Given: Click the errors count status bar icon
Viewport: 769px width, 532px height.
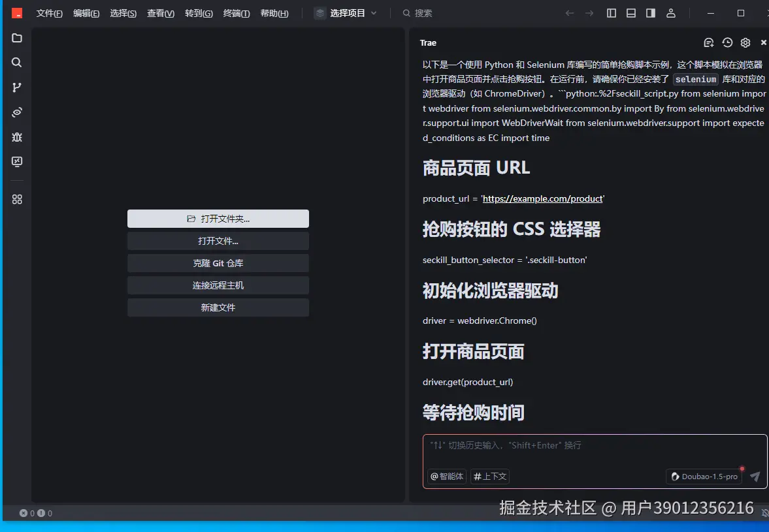Looking at the screenshot, I should coord(27,513).
